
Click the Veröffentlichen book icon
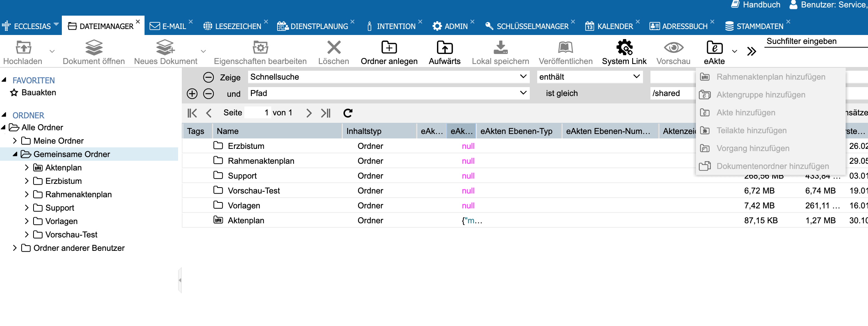coord(566,47)
